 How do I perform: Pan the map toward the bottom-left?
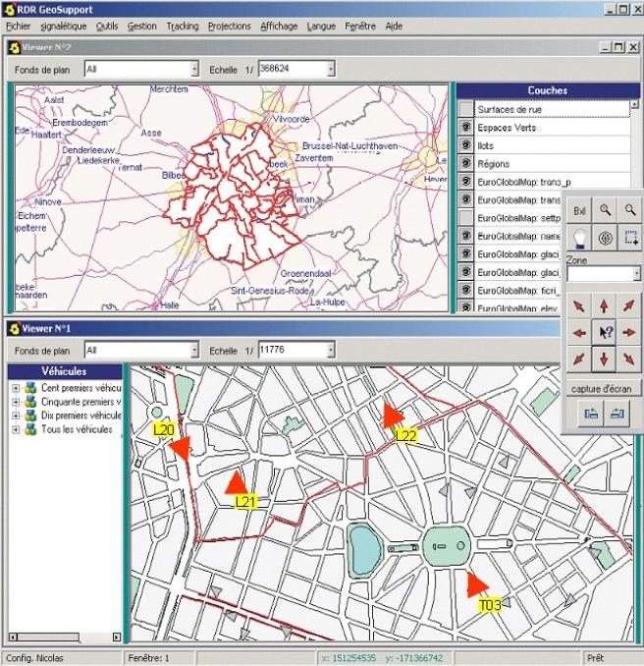coord(579,359)
